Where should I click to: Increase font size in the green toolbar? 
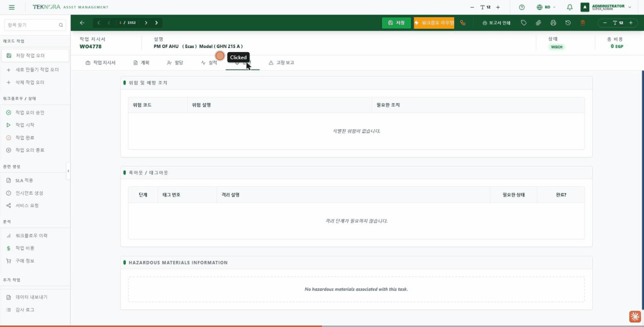[x=631, y=23]
